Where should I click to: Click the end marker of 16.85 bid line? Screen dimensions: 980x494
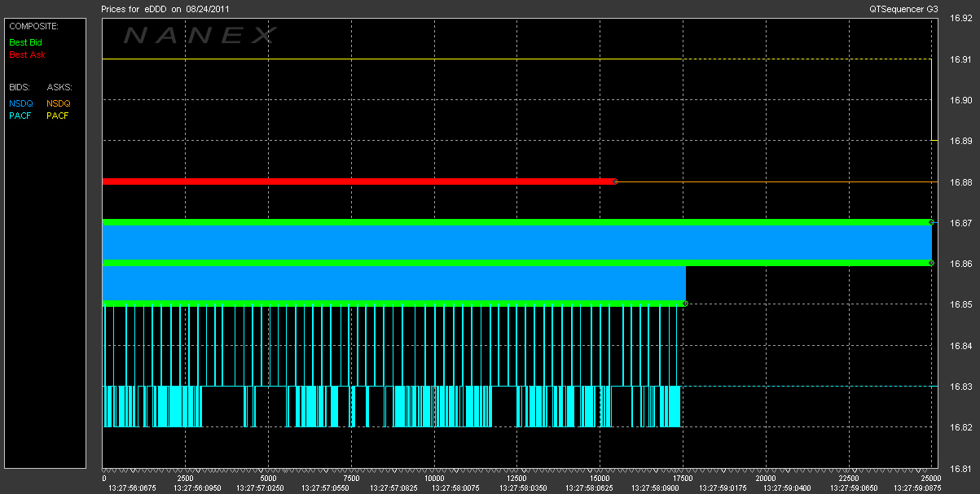(685, 304)
